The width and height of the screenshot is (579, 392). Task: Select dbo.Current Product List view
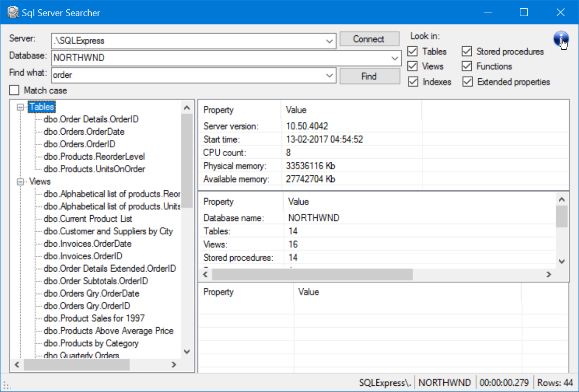point(88,219)
